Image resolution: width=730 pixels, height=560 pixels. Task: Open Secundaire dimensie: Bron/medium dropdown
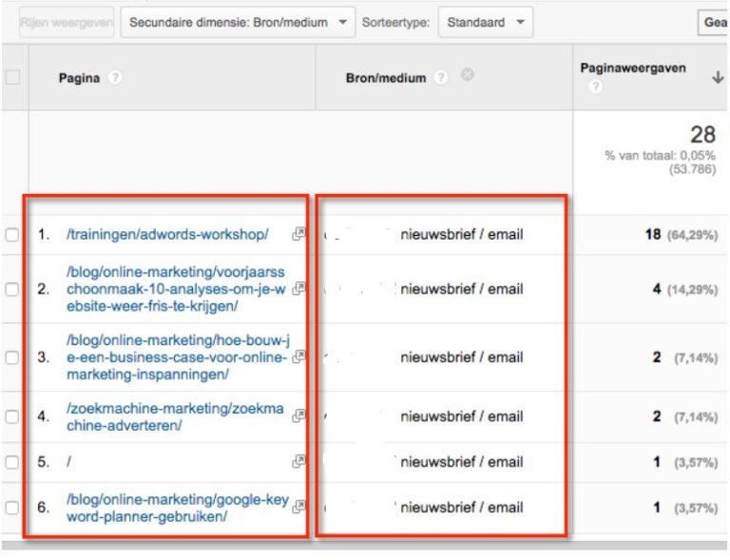pyautogui.click(x=237, y=22)
